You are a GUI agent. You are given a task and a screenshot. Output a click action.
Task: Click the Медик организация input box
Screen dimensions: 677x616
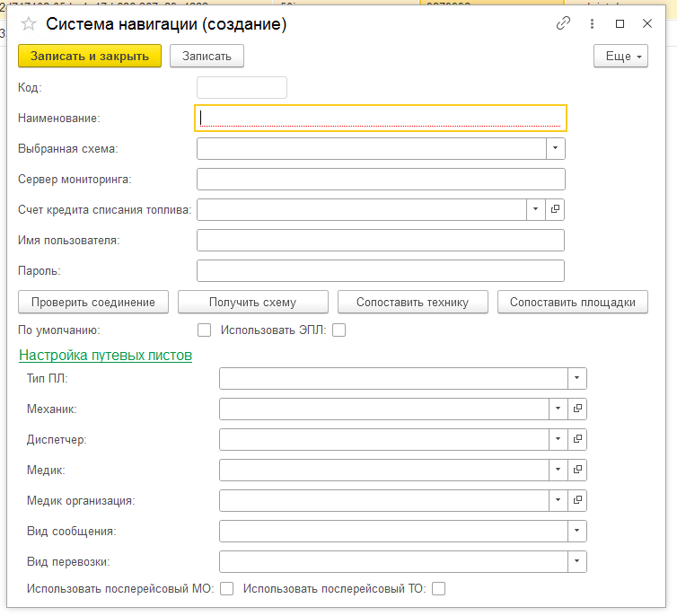click(x=384, y=500)
